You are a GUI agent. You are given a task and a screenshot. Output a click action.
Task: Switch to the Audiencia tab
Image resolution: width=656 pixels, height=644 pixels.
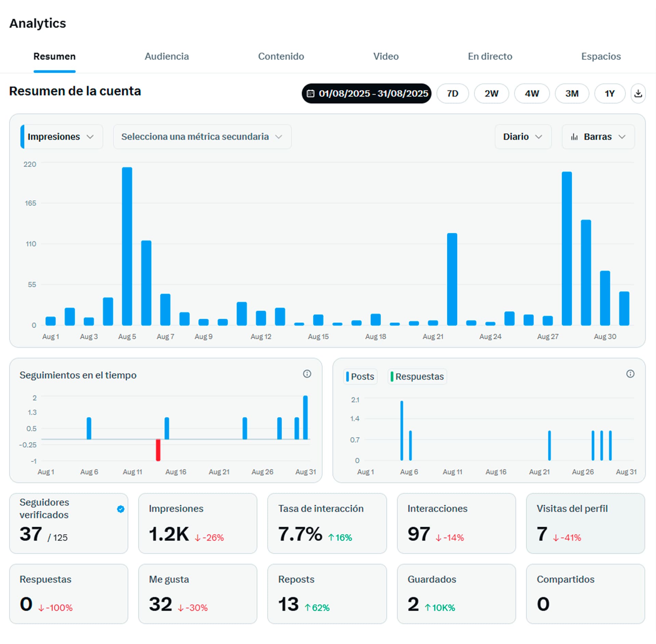(x=167, y=56)
